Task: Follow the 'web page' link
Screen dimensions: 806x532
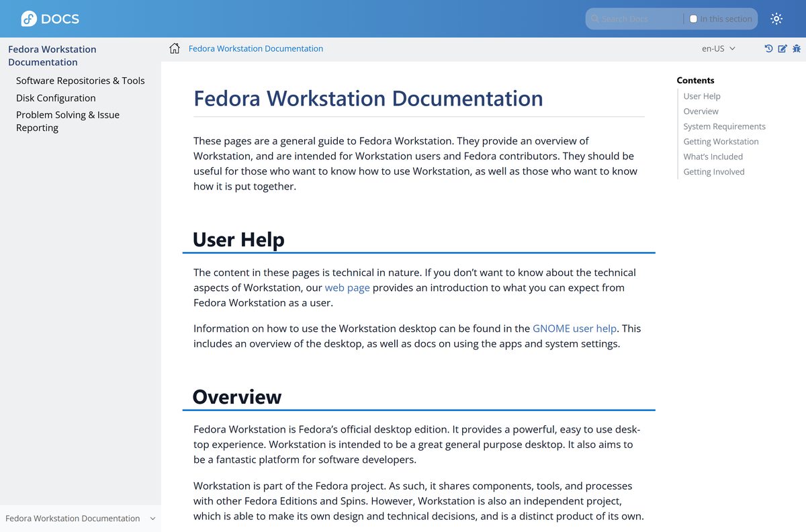Action: [x=347, y=287]
